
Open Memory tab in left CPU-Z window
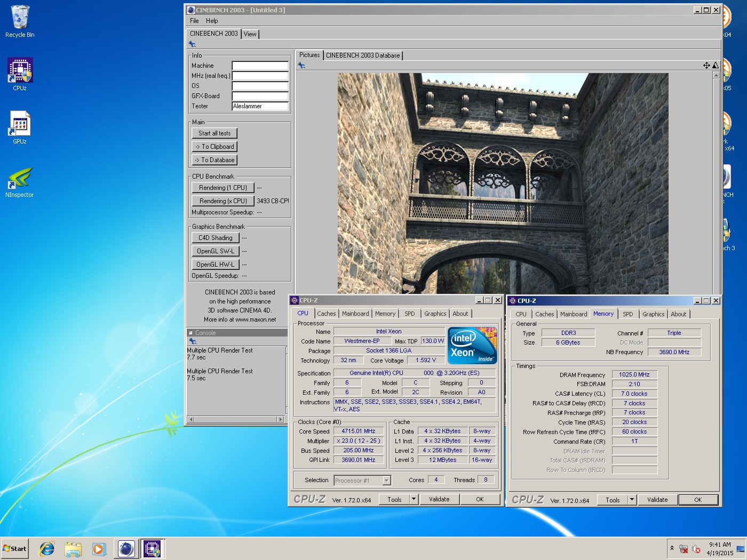click(x=385, y=314)
